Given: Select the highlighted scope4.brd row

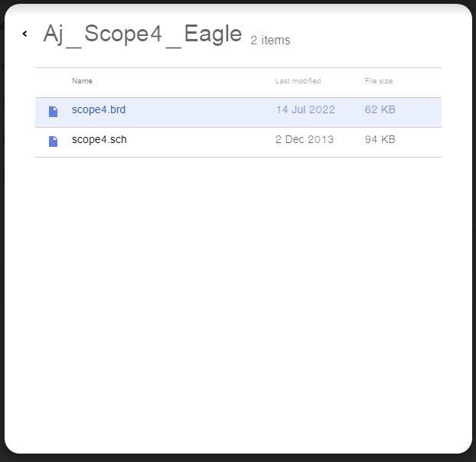Looking at the screenshot, I should (x=238, y=112).
